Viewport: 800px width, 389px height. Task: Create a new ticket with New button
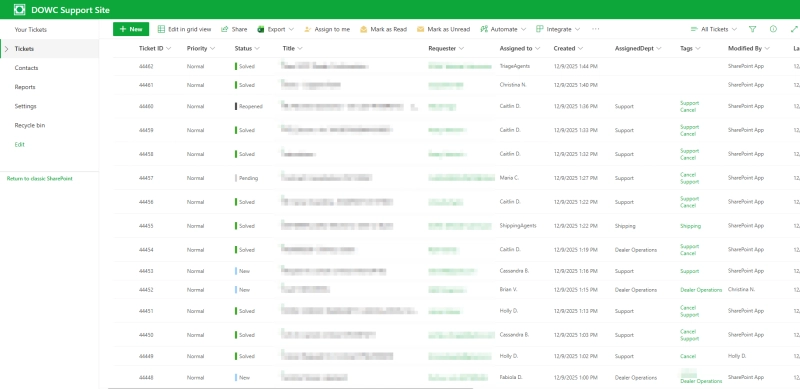pyautogui.click(x=131, y=29)
